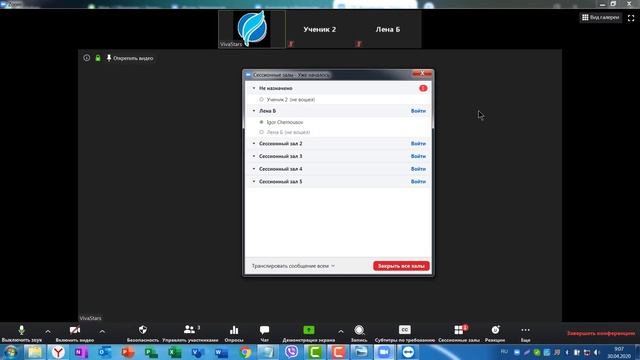Switch to gallery view (Вид галереи)

tap(601, 17)
